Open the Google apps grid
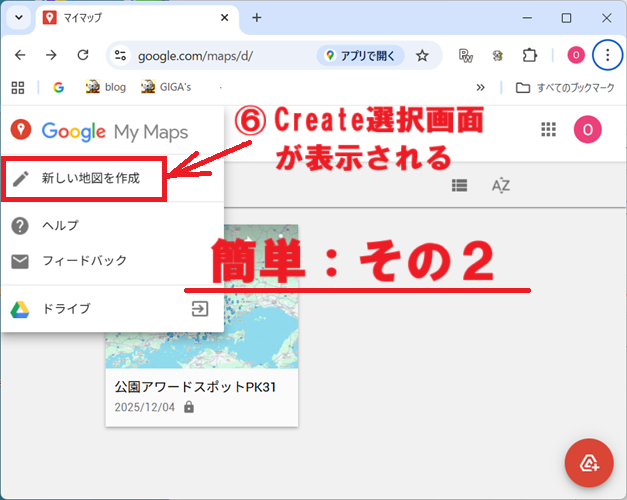This screenshot has width=627, height=500. click(548, 129)
